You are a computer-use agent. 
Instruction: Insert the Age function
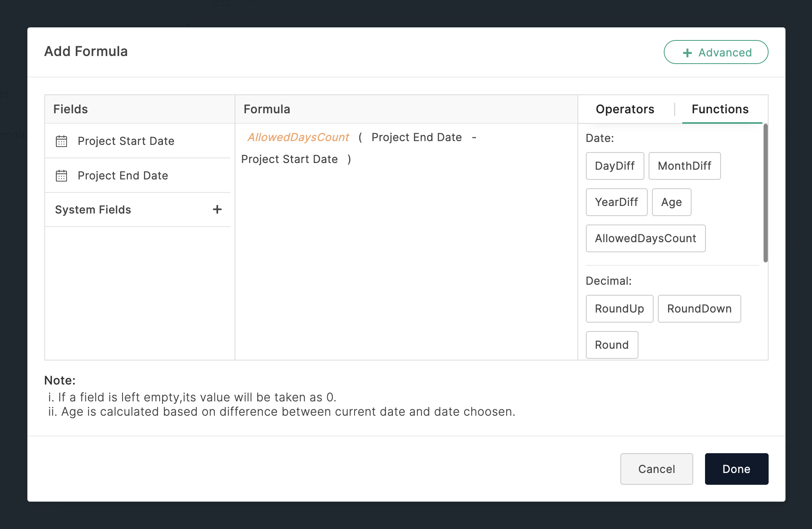pos(671,202)
